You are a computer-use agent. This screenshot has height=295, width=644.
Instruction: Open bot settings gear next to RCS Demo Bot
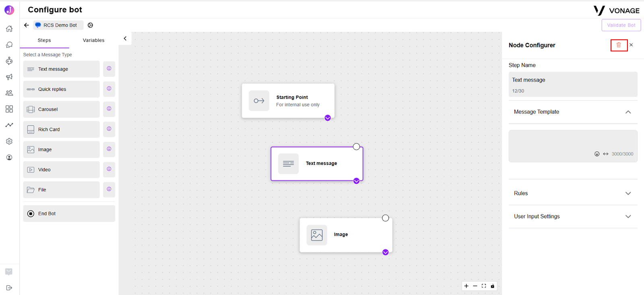coord(90,25)
